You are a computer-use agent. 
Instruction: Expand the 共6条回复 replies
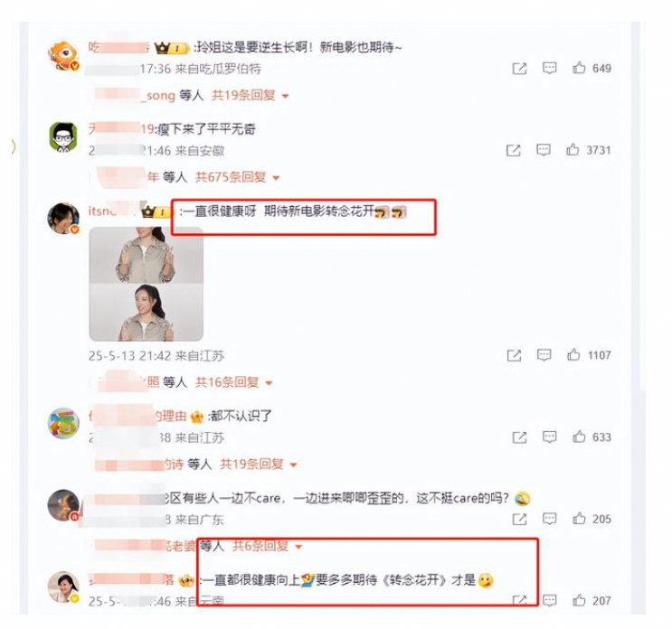click(x=268, y=547)
